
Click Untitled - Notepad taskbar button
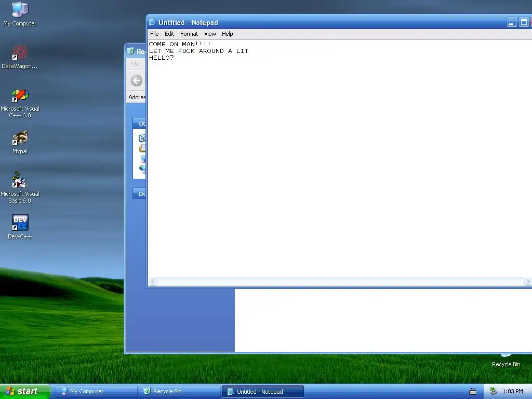[x=262, y=392]
